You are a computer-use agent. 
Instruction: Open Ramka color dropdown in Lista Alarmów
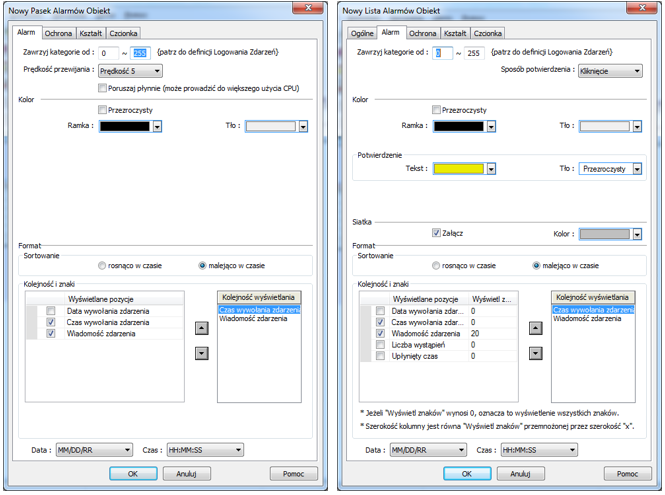pyautogui.click(x=491, y=126)
